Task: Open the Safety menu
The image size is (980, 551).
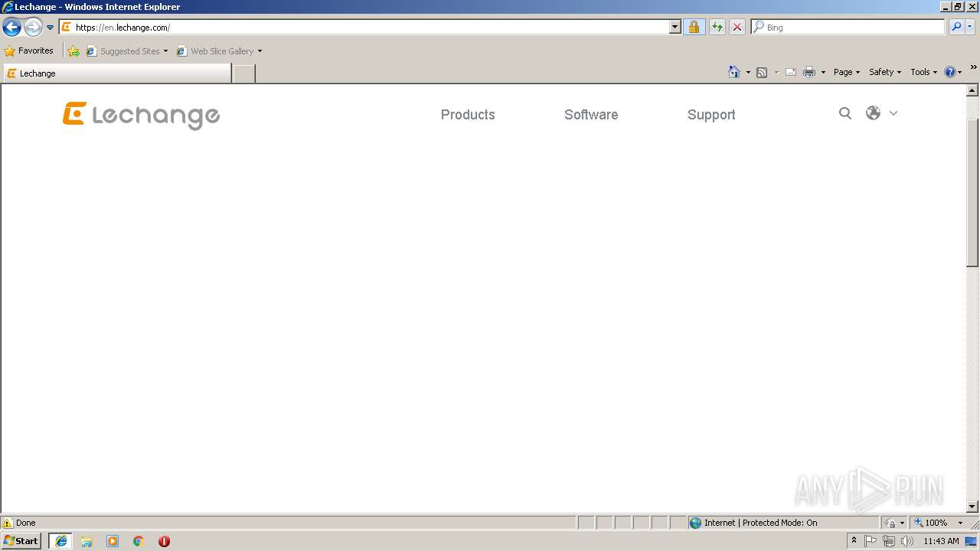Action: pyautogui.click(x=885, y=72)
